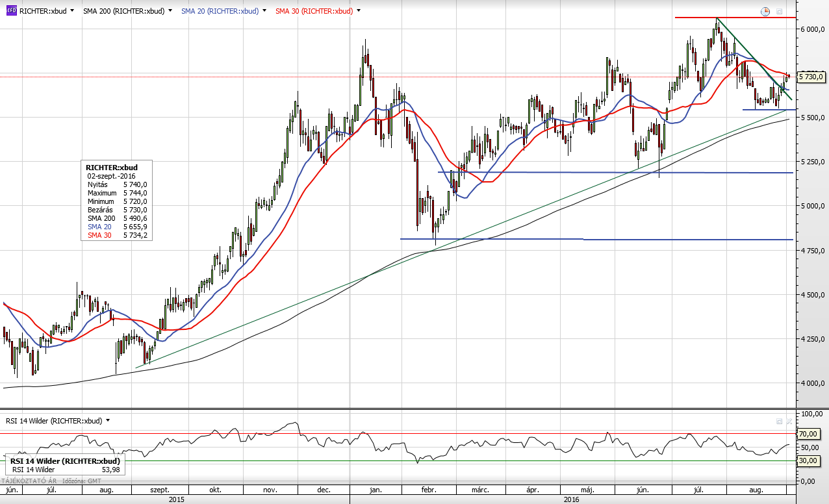Screen dimensions: 829x504
Task: Click the Minimum 5 720,0 row
Action: pyautogui.click(x=117, y=201)
